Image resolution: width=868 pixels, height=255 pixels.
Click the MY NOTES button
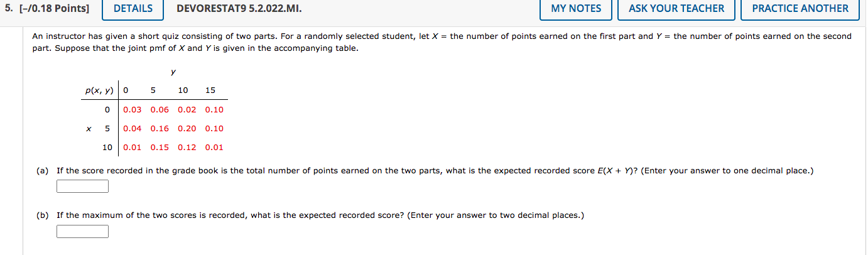(576, 9)
